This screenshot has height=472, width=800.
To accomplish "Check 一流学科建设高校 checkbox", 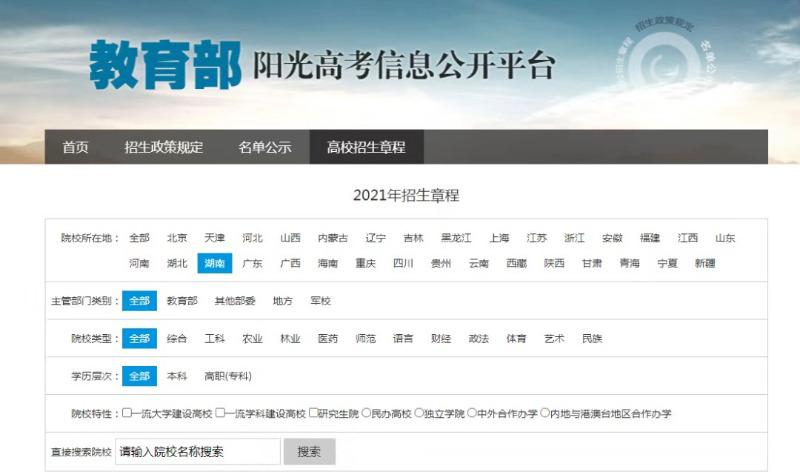I will (x=220, y=413).
